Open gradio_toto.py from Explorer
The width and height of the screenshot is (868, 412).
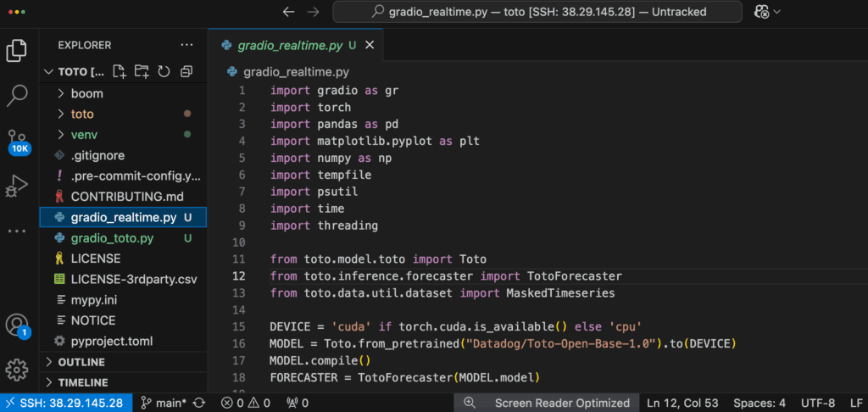[111, 238]
